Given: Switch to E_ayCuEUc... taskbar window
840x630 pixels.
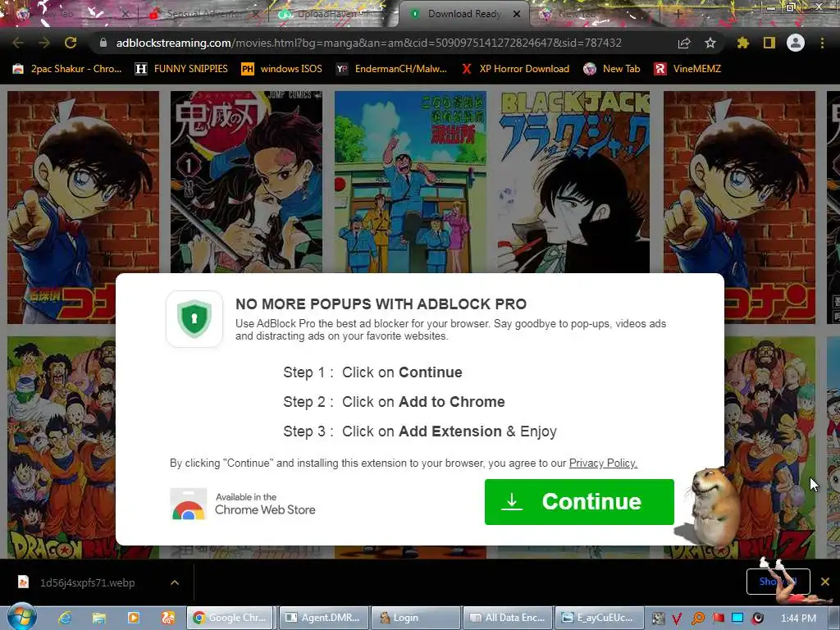Looking at the screenshot, I should [x=600, y=618].
